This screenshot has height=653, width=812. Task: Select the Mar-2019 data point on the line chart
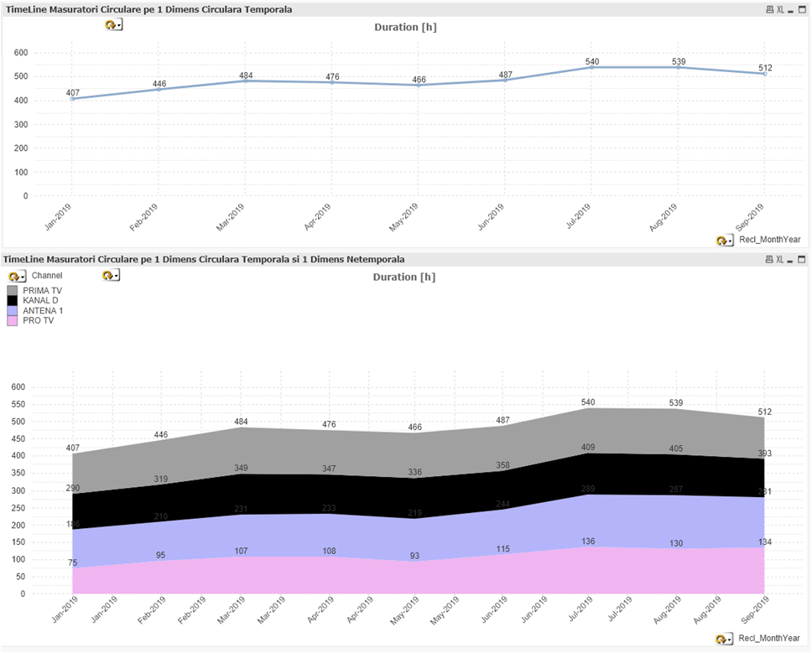[x=245, y=80]
